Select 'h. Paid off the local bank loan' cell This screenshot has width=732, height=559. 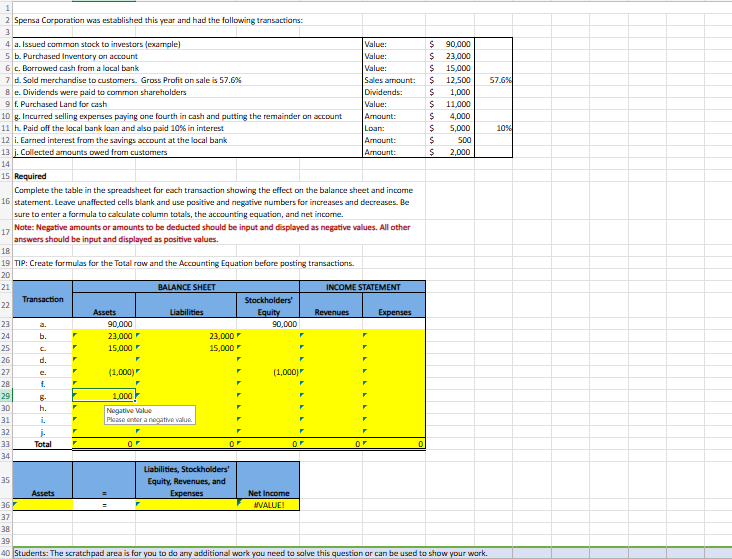pyautogui.click(x=119, y=128)
